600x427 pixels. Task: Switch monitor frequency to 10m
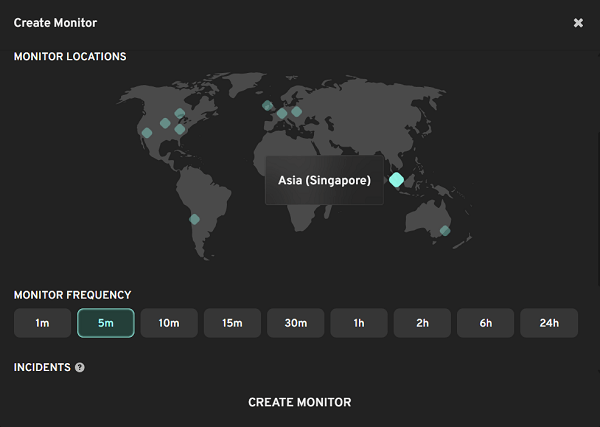click(x=169, y=323)
